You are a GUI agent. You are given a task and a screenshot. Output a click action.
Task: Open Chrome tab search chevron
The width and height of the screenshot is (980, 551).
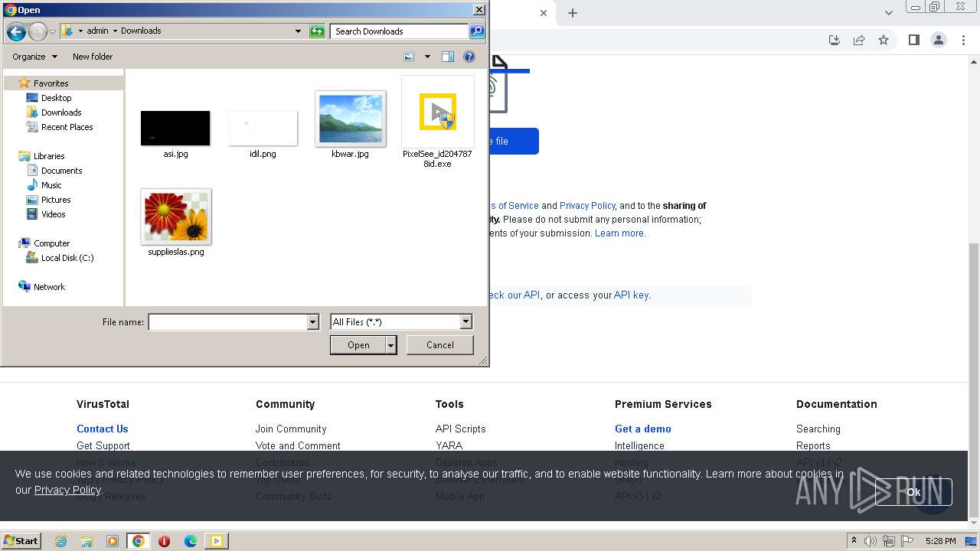point(889,13)
